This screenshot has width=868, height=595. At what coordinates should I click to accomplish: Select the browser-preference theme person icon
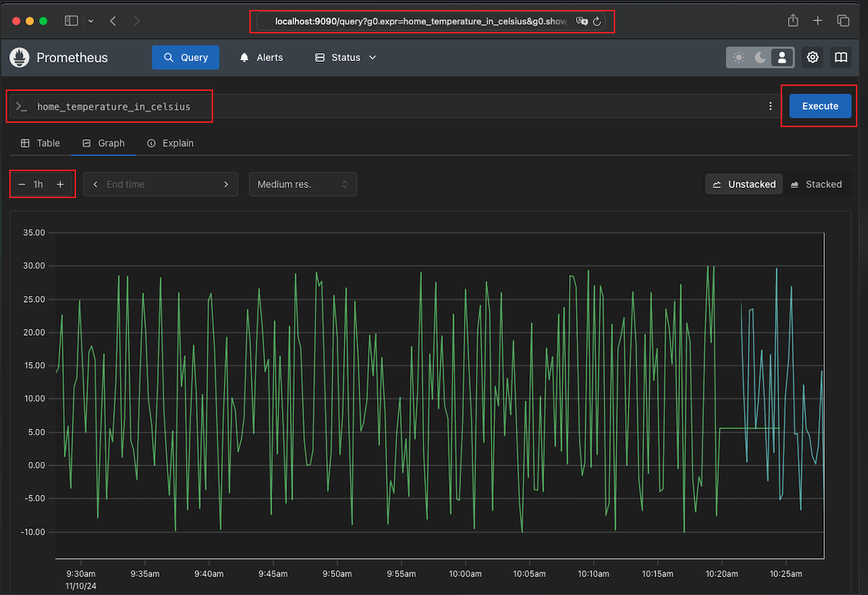(x=782, y=58)
